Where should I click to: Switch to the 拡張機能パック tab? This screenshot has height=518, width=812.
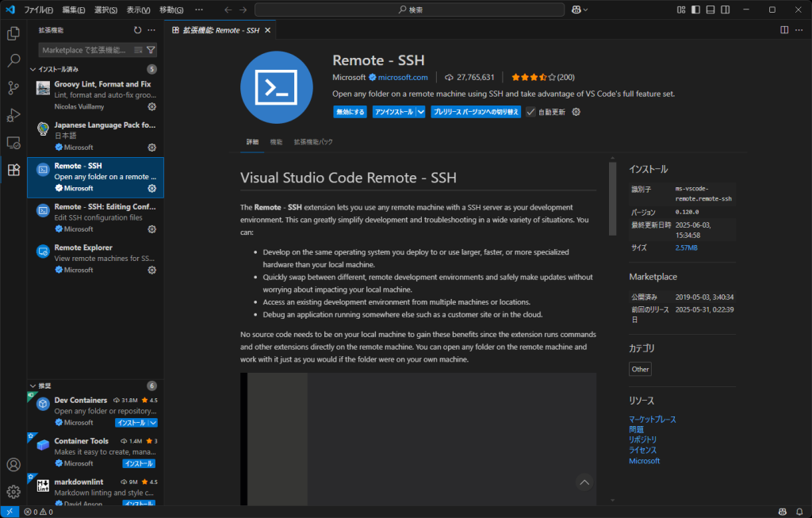tap(313, 142)
